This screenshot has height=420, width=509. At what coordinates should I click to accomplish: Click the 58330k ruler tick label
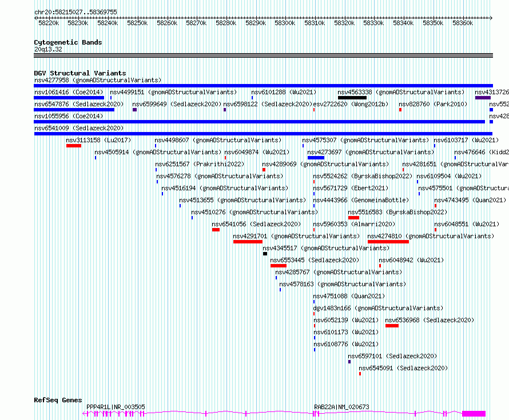373,23
